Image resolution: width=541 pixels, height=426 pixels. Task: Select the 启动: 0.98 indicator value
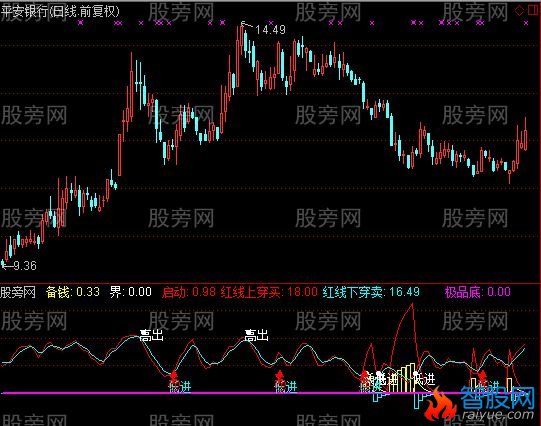click(189, 292)
